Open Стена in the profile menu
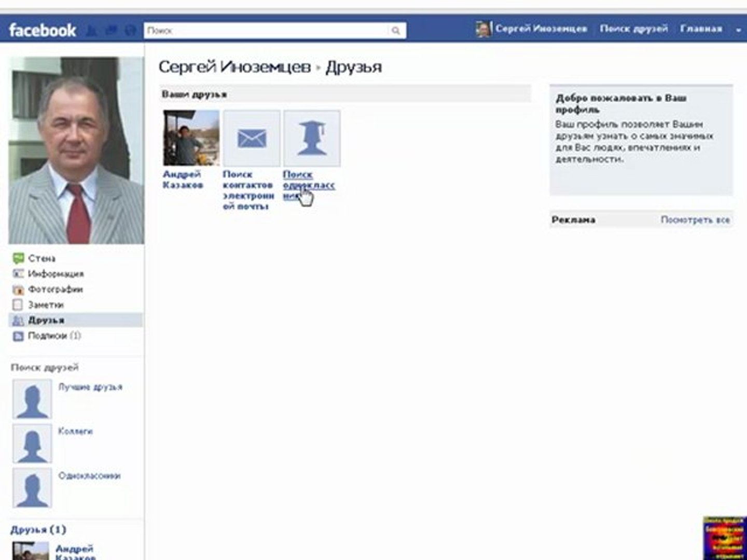747x560 pixels. 42,258
